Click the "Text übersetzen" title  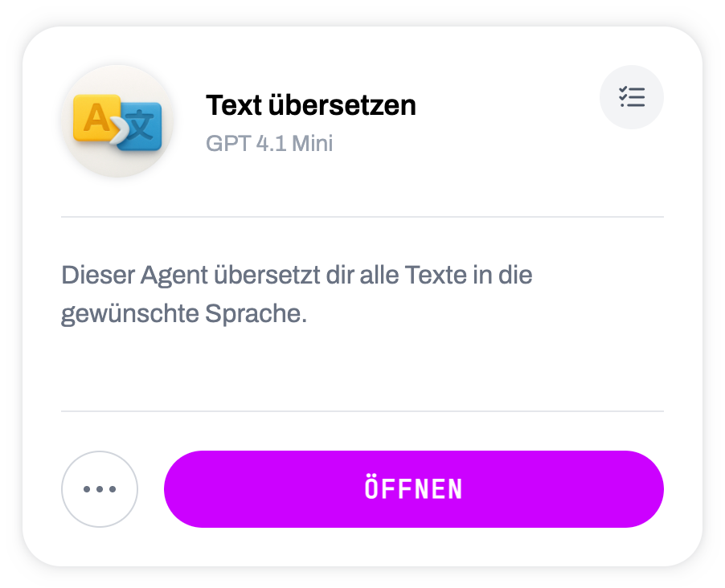pos(311,105)
